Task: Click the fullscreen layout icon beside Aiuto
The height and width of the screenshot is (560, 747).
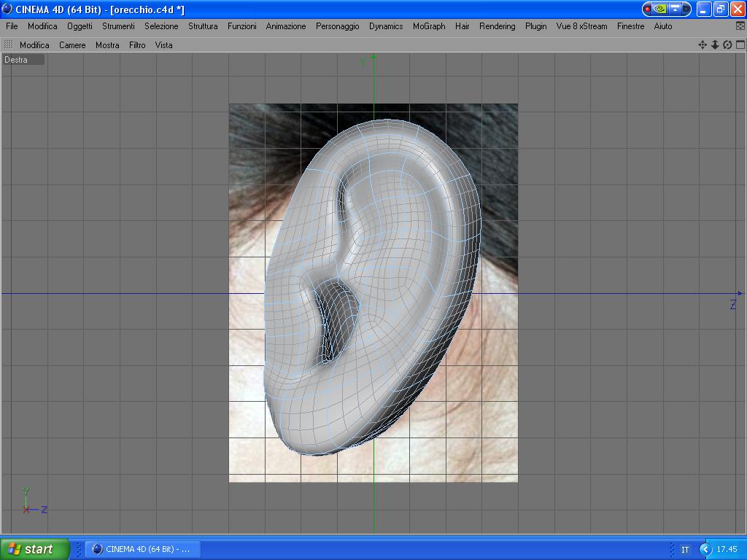Action: pyautogui.click(x=740, y=26)
